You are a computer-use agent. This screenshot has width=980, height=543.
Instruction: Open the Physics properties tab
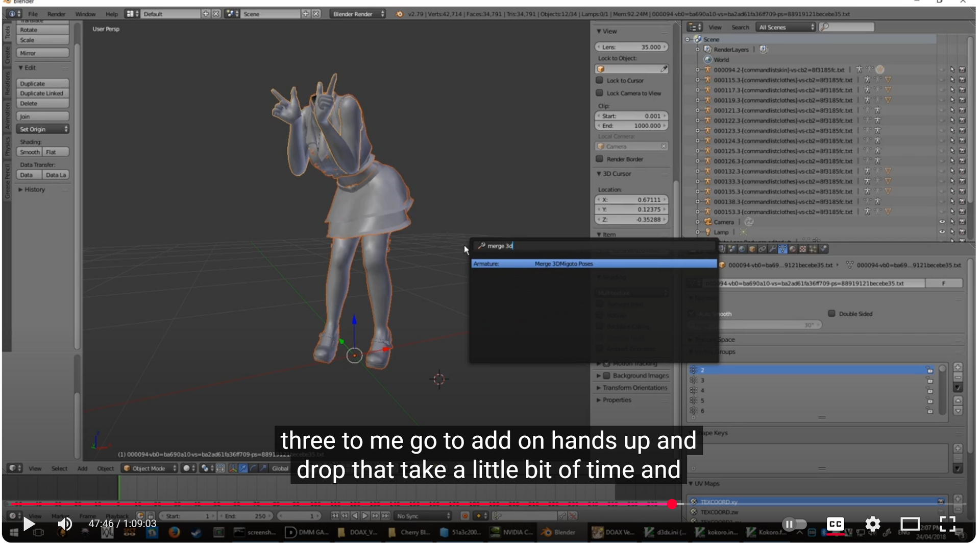[x=823, y=249]
